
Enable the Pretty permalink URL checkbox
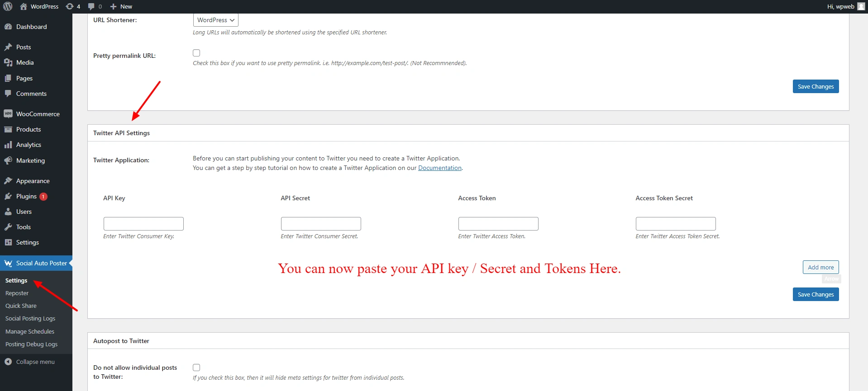(196, 53)
